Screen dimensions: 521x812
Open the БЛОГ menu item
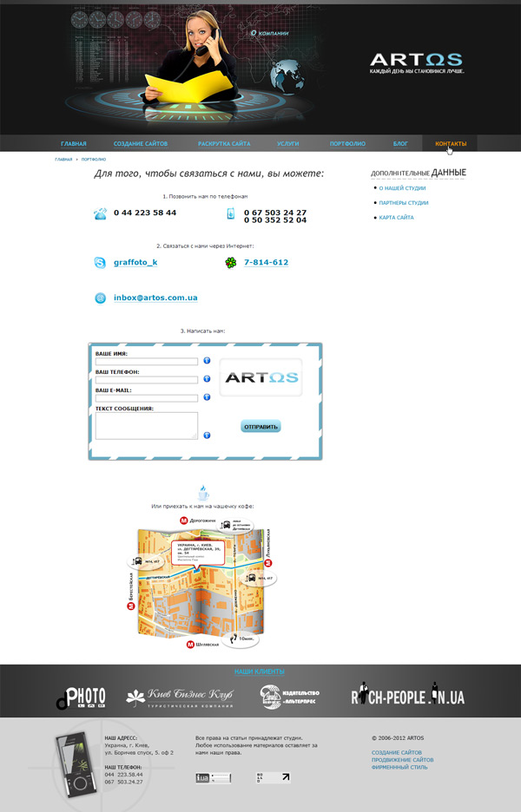[400, 143]
